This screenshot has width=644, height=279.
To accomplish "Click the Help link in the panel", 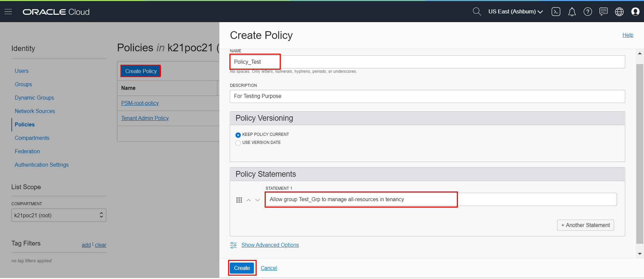I will click(x=628, y=35).
